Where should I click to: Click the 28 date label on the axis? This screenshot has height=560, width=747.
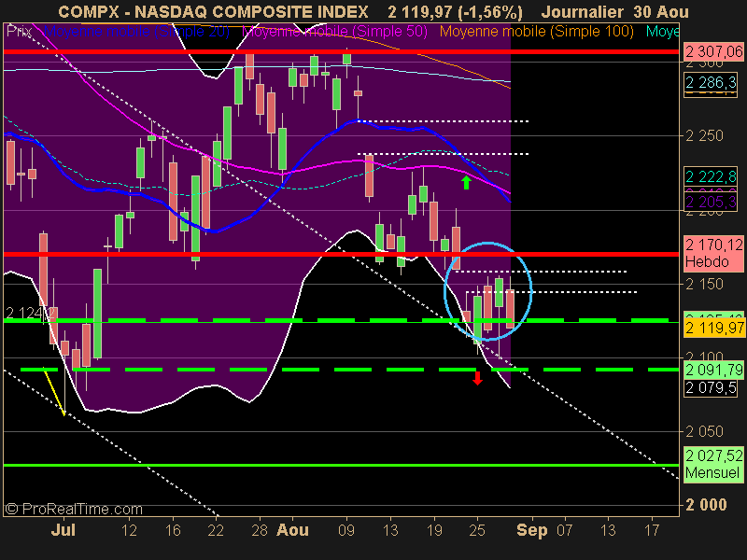point(260,530)
